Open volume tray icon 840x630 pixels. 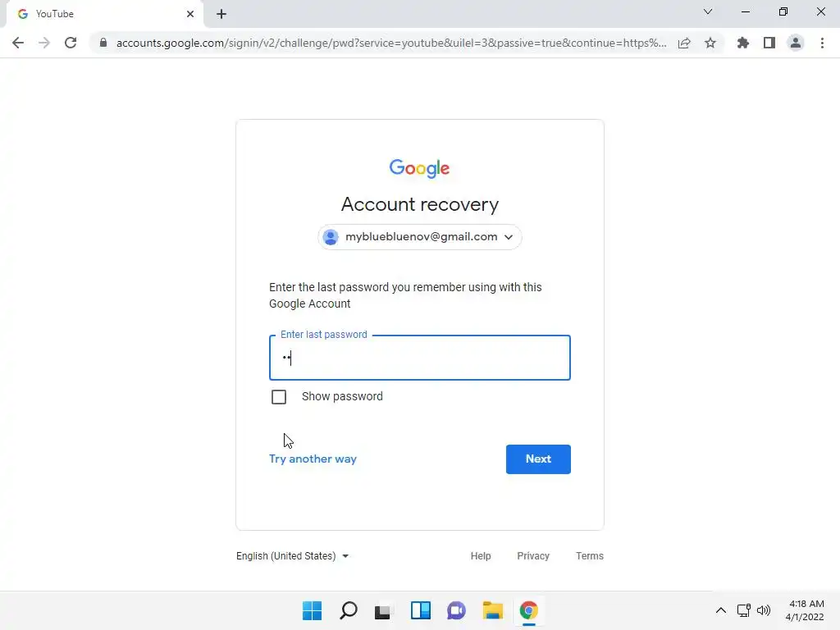coord(764,610)
